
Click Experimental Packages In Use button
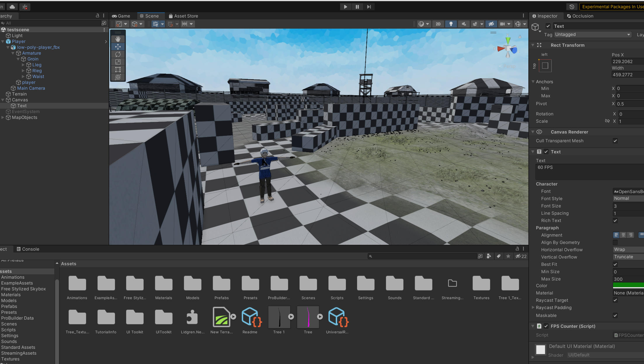tap(612, 7)
